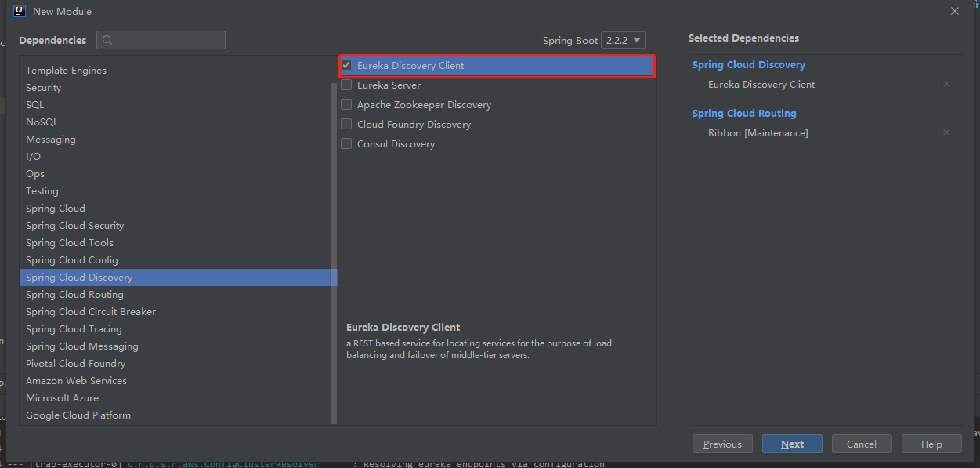Select Pivotal Cloud Foundry category

177,364
